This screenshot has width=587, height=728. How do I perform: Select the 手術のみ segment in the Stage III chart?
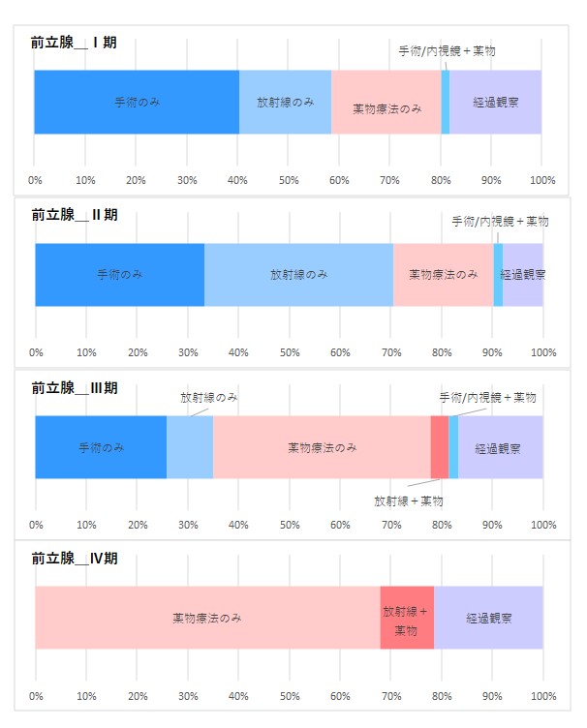tap(101, 447)
